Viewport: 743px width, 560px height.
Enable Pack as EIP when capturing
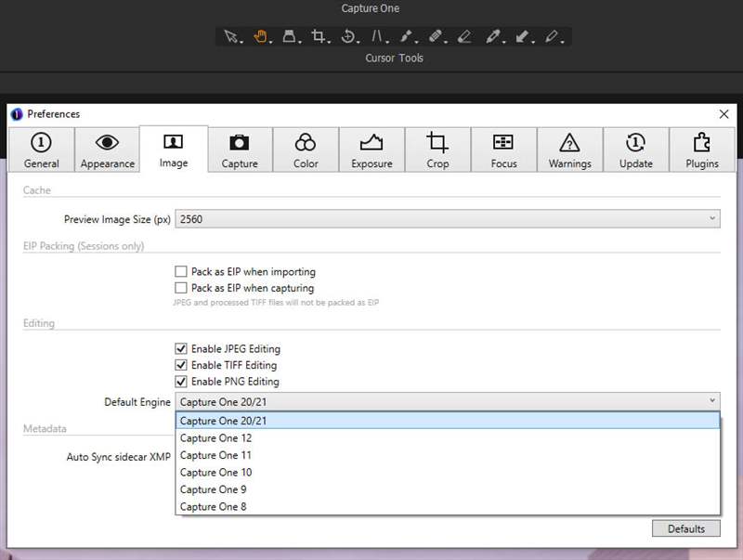180,288
